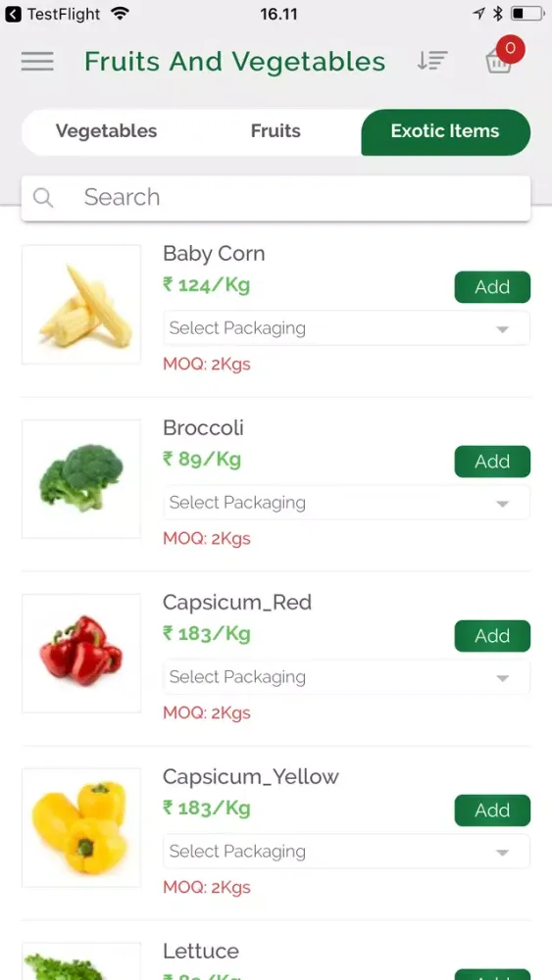Open the Capsicum_Red product image
The image size is (552, 980).
81,653
